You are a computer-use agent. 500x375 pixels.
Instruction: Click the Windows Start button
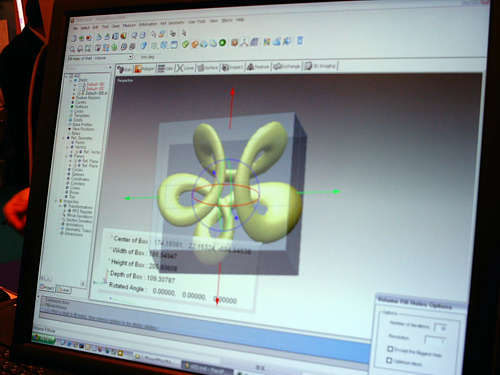click(43, 338)
